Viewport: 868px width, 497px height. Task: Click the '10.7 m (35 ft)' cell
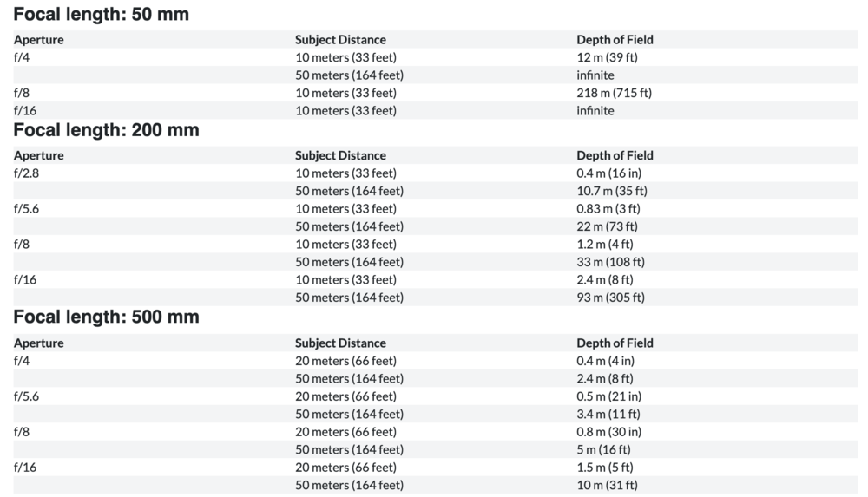(612, 191)
